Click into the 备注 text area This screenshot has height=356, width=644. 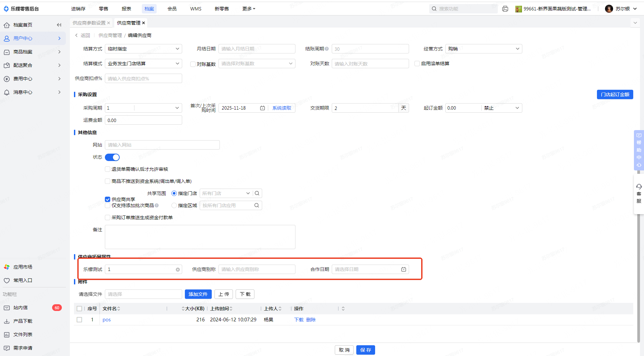point(200,237)
